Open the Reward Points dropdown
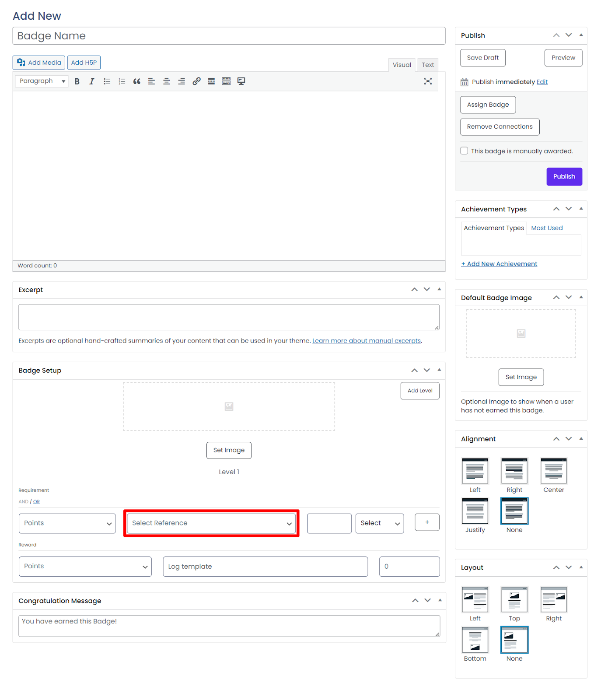 pyautogui.click(x=85, y=567)
